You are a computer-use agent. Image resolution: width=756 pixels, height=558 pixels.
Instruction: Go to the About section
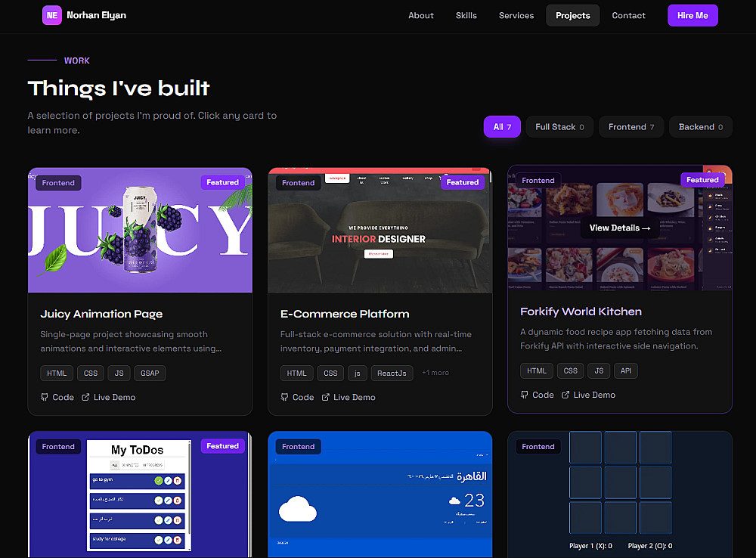(421, 15)
